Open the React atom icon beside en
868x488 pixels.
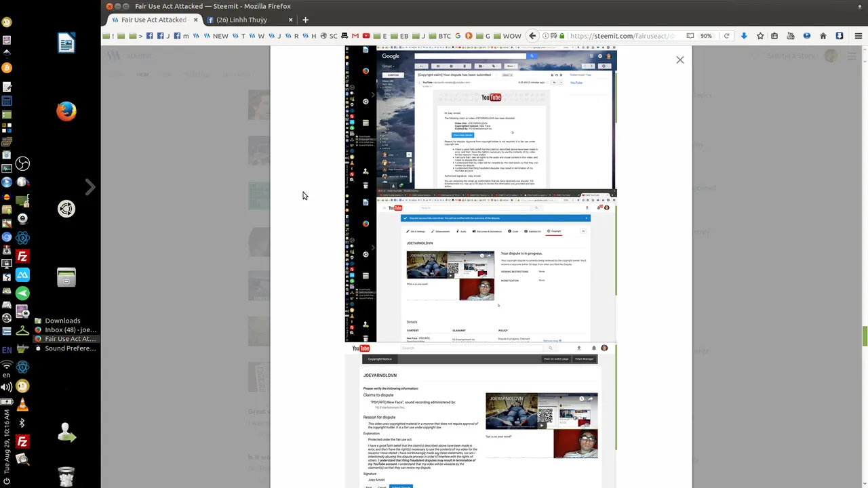tap(22, 367)
